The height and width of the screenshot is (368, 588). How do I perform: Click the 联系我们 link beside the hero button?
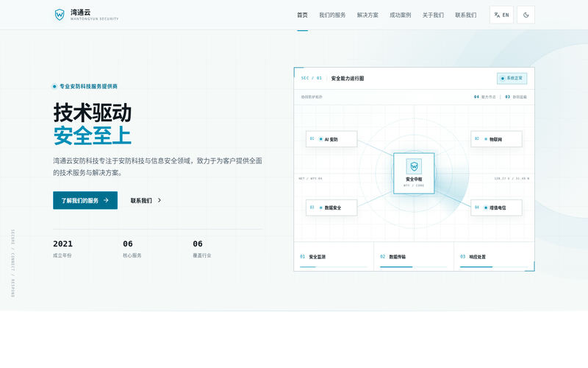[146, 200]
